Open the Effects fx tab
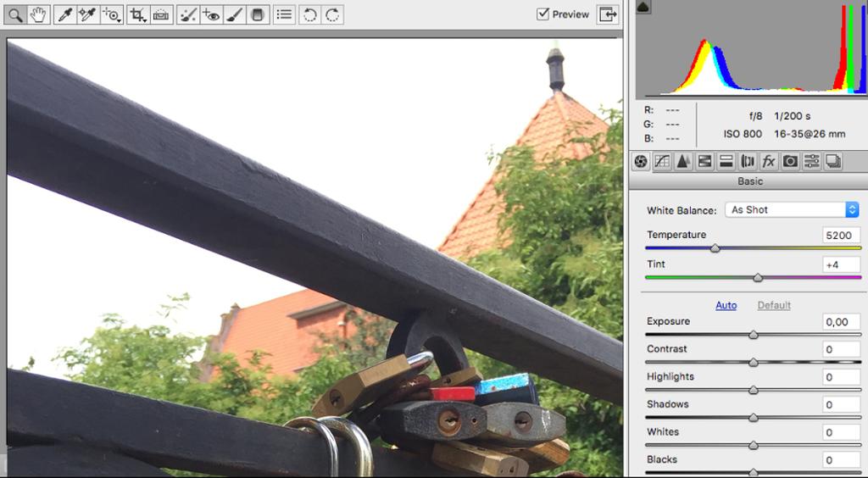Viewport: 868px width, 478px height. point(768,161)
